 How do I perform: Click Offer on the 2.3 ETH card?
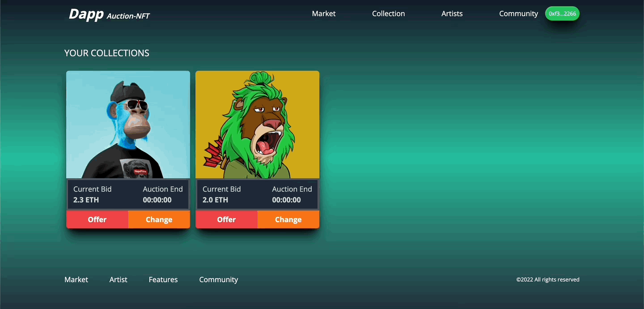(97, 219)
